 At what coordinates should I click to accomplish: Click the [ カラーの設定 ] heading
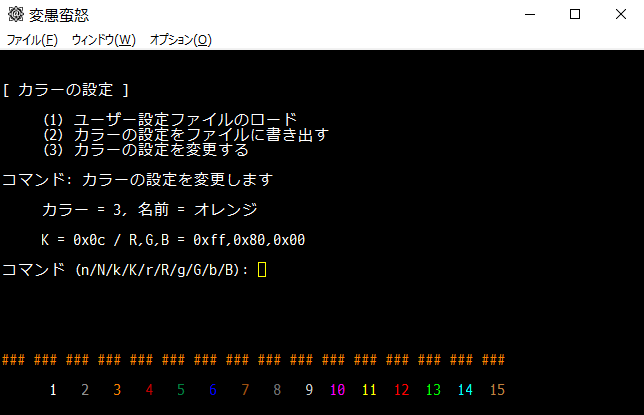66,90
